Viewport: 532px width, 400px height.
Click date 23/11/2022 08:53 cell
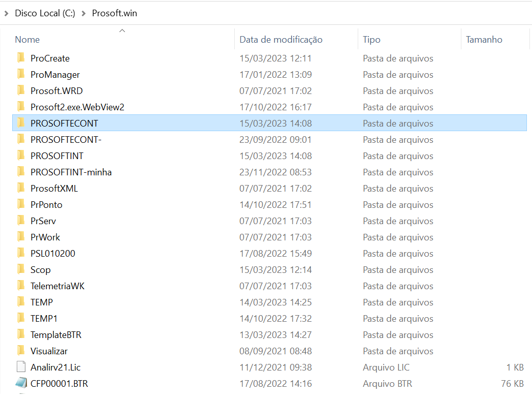pyautogui.click(x=275, y=172)
